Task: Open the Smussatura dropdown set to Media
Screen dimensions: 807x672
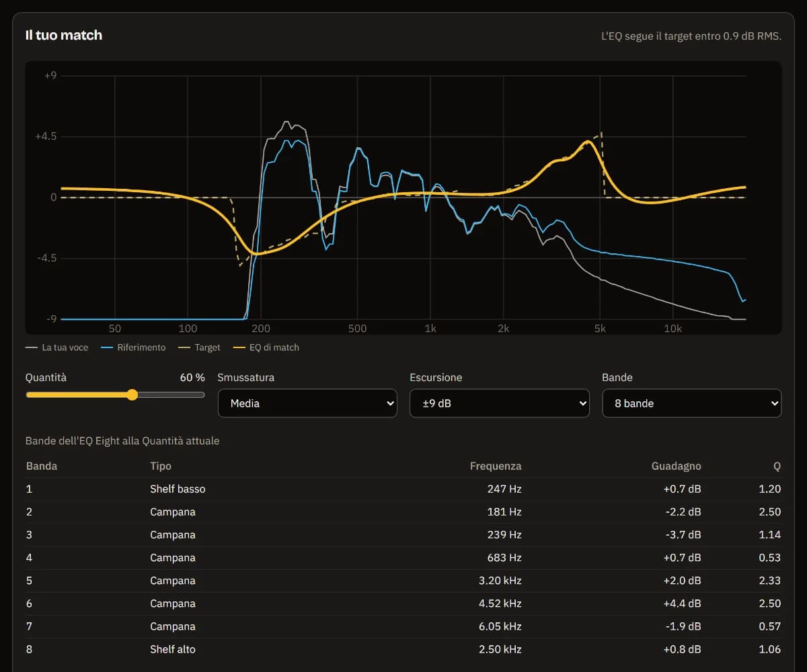Action: coord(307,403)
